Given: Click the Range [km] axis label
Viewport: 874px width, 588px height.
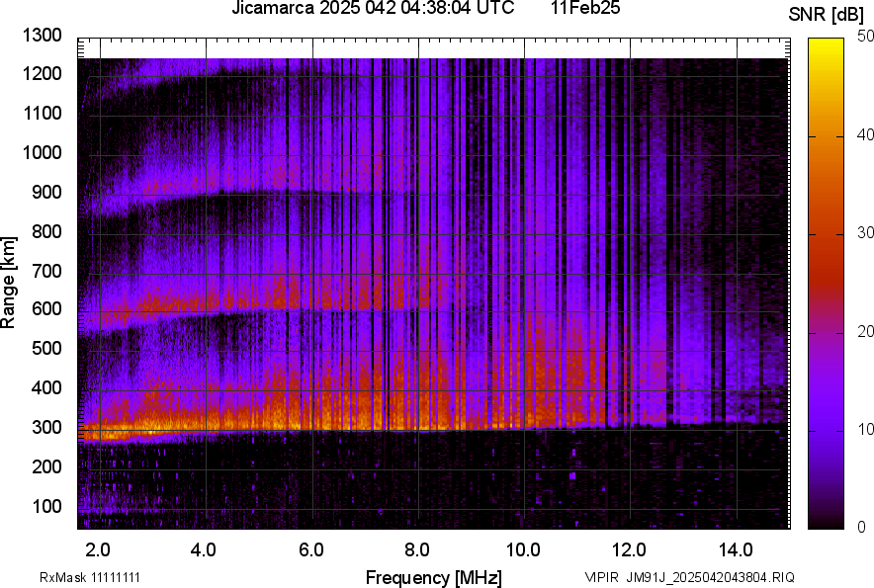Looking at the screenshot, I should (9, 283).
